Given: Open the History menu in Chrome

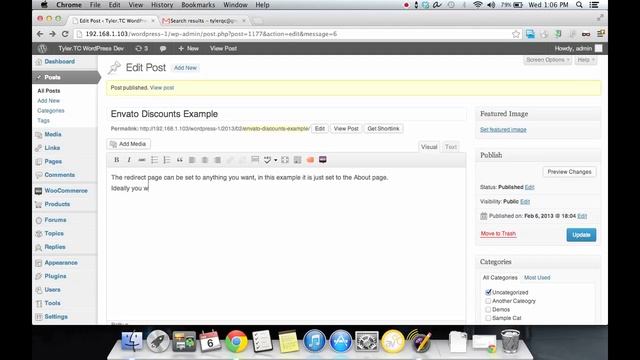Looking at the screenshot, I should pos(162,5).
